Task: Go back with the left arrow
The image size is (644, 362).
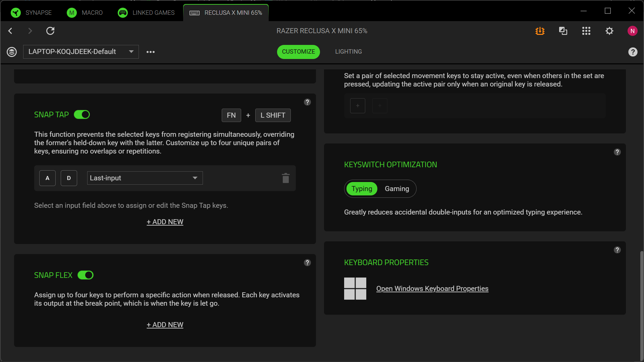Action: tap(10, 31)
